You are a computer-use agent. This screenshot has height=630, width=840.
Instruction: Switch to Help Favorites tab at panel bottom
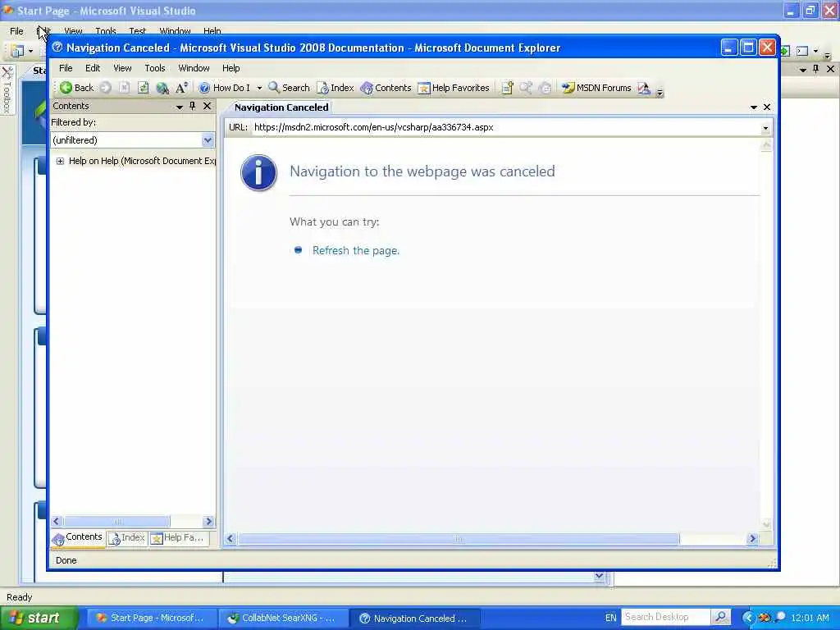click(x=178, y=538)
